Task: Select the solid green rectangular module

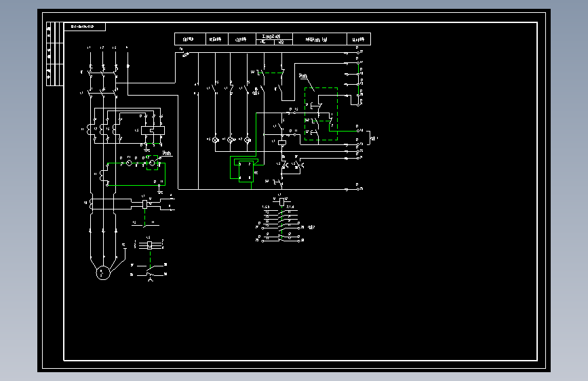Action: click(x=246, y=172)
